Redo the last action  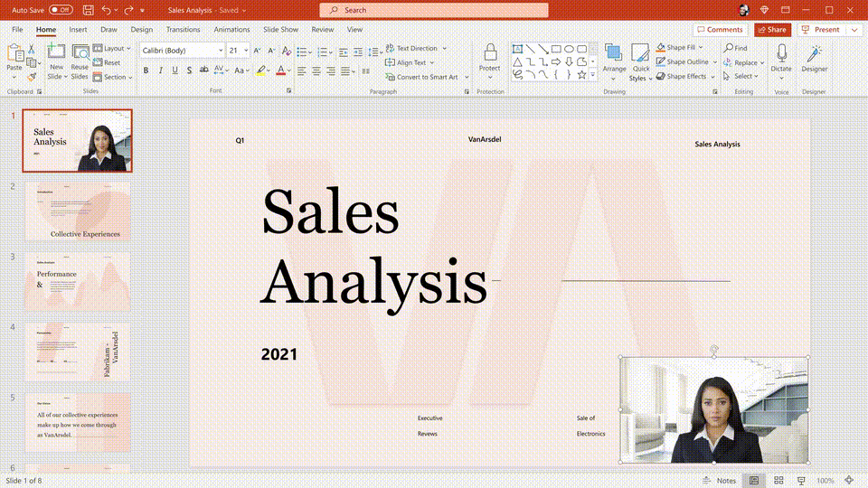point(128,10)
